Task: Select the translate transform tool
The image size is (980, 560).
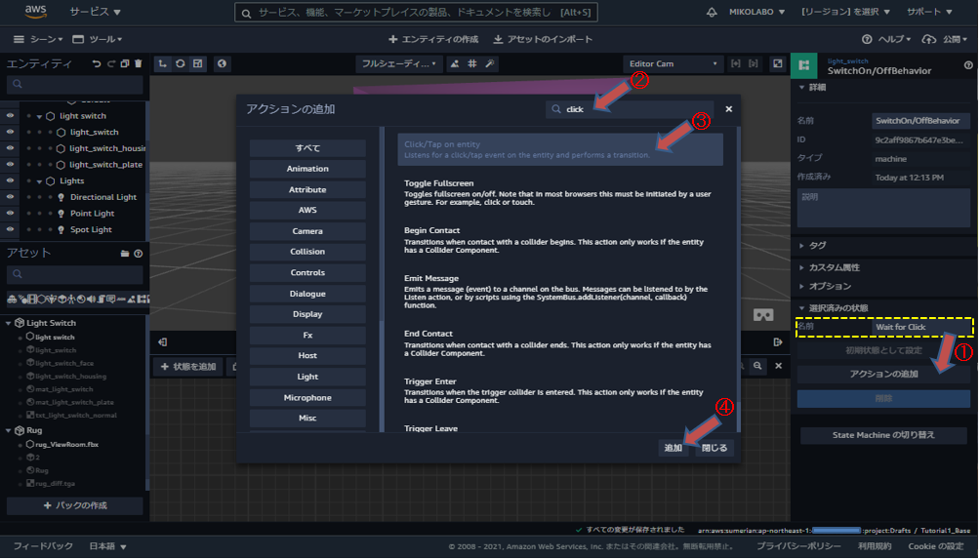Action: click(162, 63)
